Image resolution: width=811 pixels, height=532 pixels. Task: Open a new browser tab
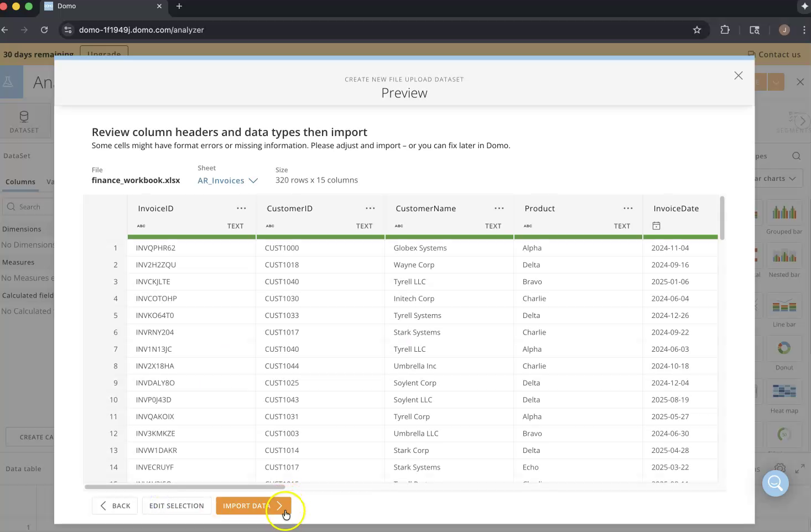tap(179, 6)
